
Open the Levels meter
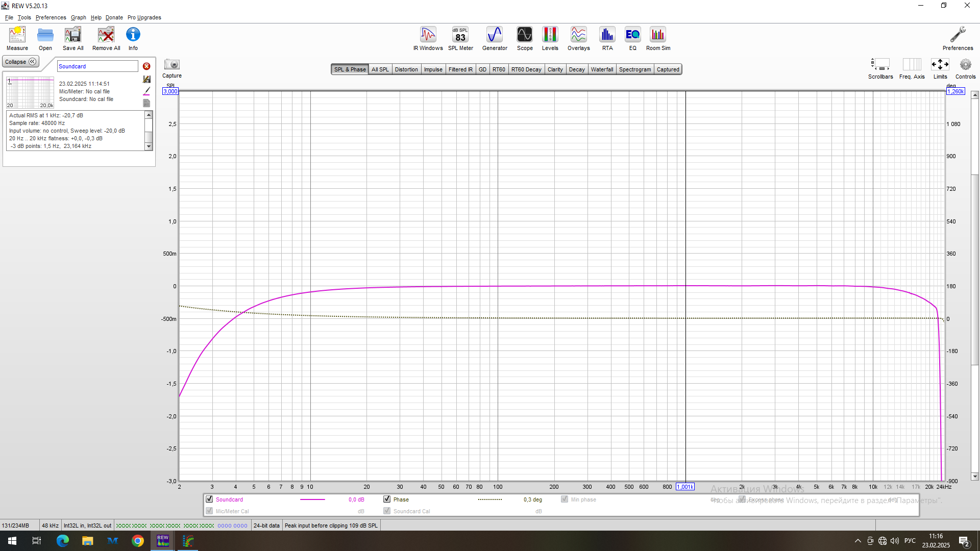pyautogui.click(x=550, y=39)
